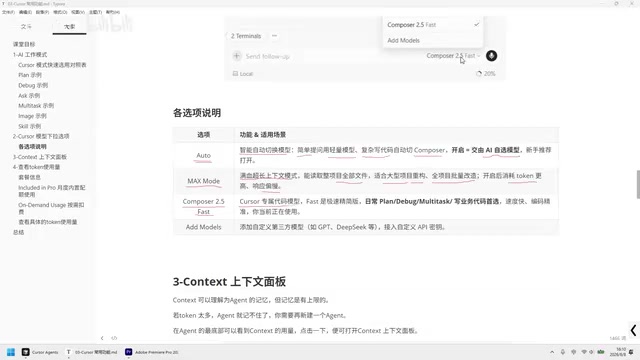Click the network icon in system tray

(x=584, y=352)
